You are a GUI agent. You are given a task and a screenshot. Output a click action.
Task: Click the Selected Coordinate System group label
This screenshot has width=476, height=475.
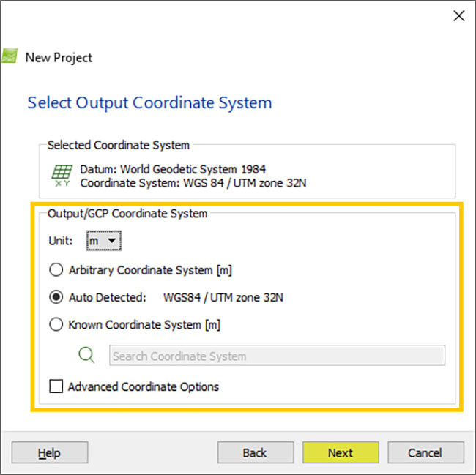tap(119, 146)
